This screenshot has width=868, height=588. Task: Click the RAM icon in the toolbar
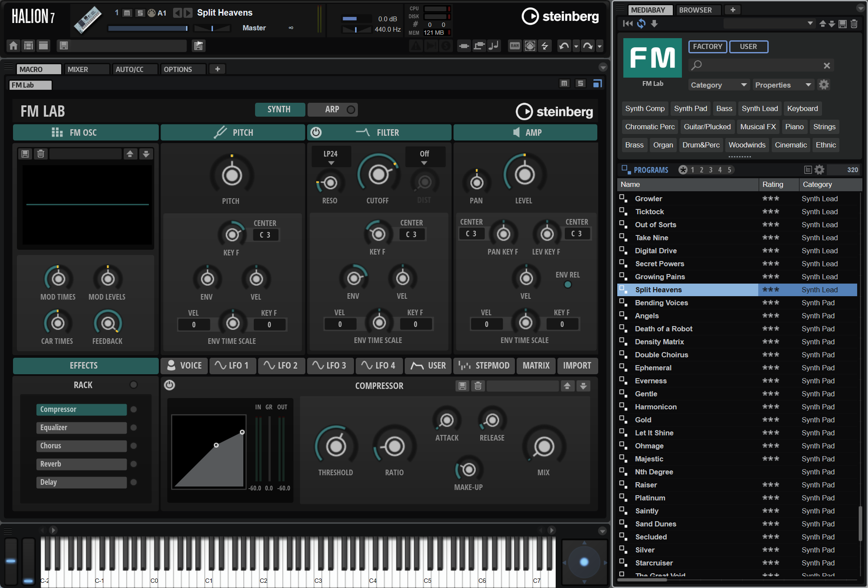(514, 46)
